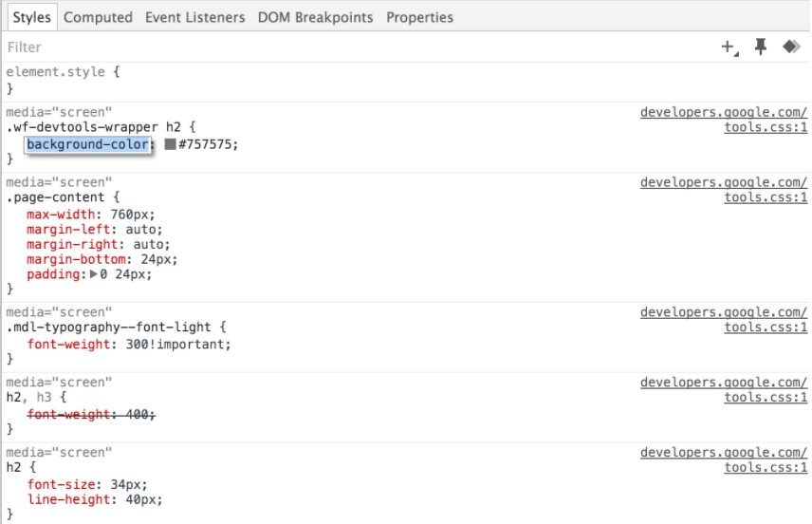Follow tools.css:1 link for .mdl-typography--font-light rule

click(766, 327)
